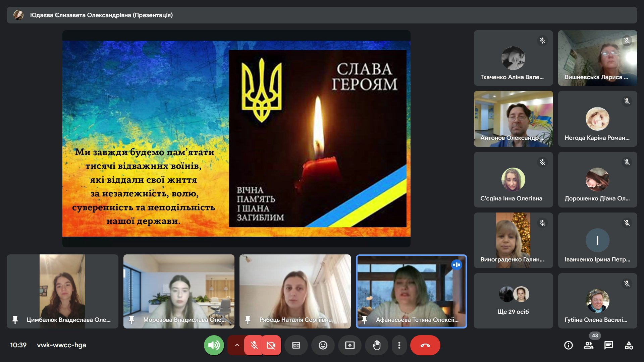Viewport: 644px width, 362px height.
Task: Select Вишневська Лариса video tile
Action: 597,58
